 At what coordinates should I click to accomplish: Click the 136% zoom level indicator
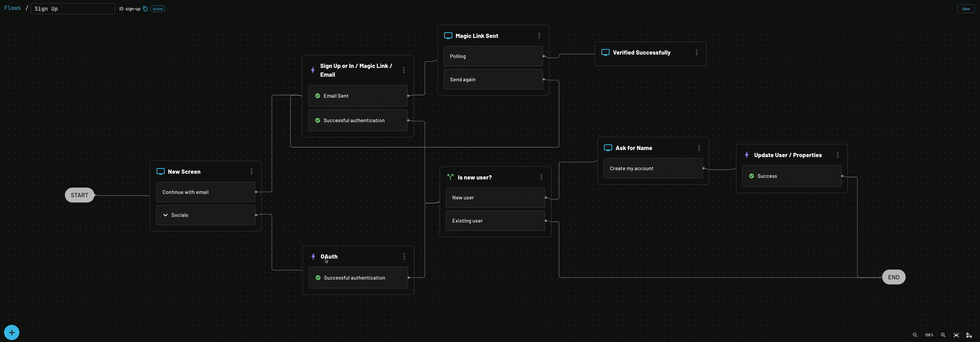point(929,335)
